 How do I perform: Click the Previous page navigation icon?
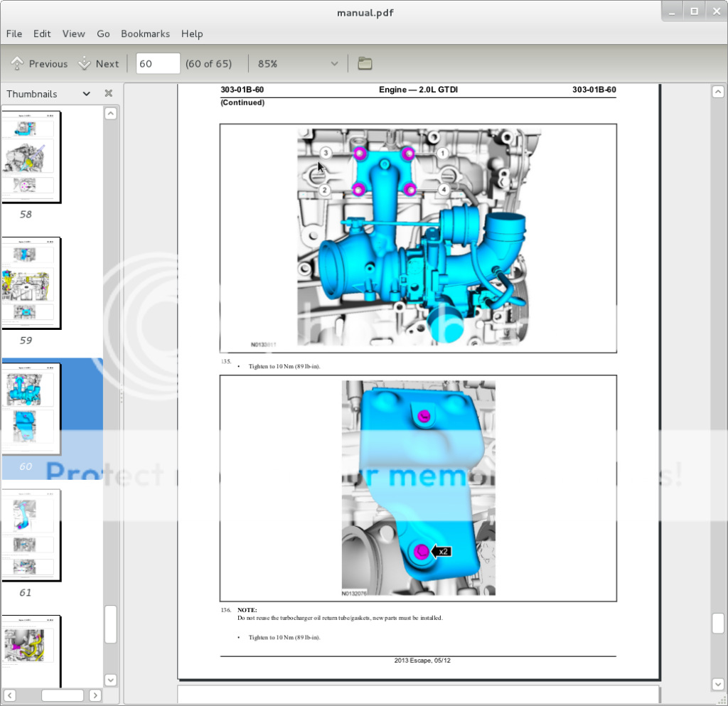[x=16, y=63]
